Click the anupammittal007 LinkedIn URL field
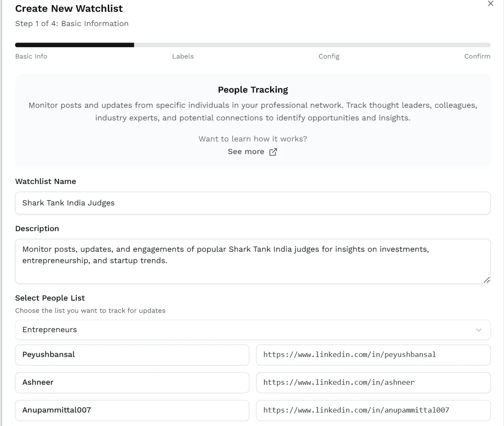 pyautogui.click(x=373, y=410)
